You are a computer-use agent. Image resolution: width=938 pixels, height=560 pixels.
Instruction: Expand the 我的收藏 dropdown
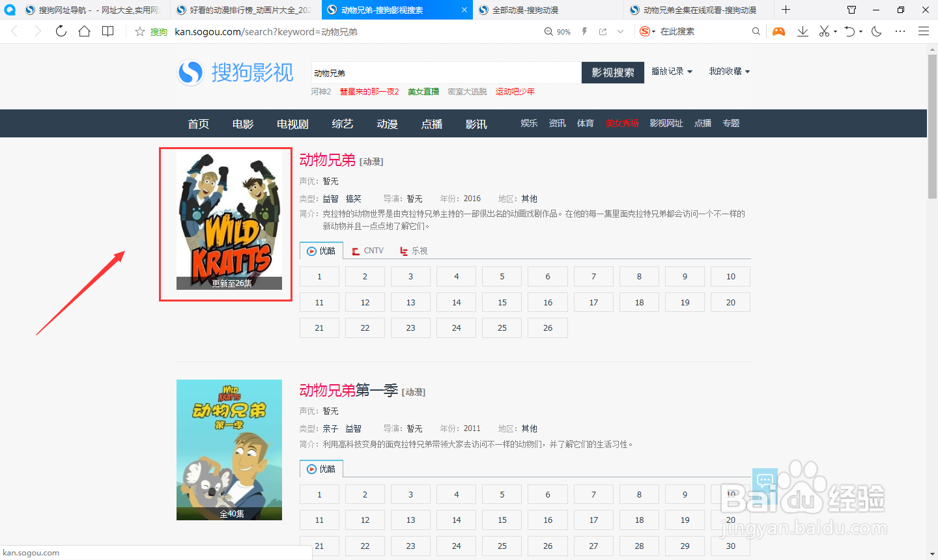point(730,71)
